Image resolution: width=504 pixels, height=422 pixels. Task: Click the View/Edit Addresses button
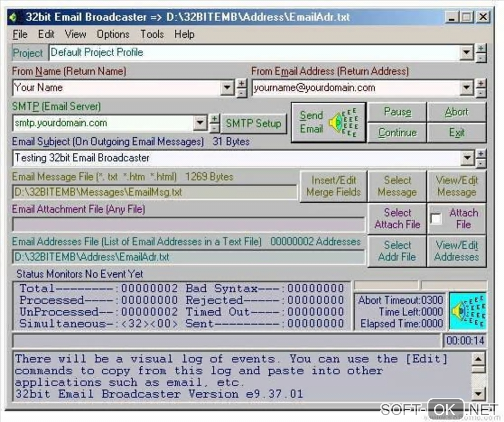[x=457, y=251]
